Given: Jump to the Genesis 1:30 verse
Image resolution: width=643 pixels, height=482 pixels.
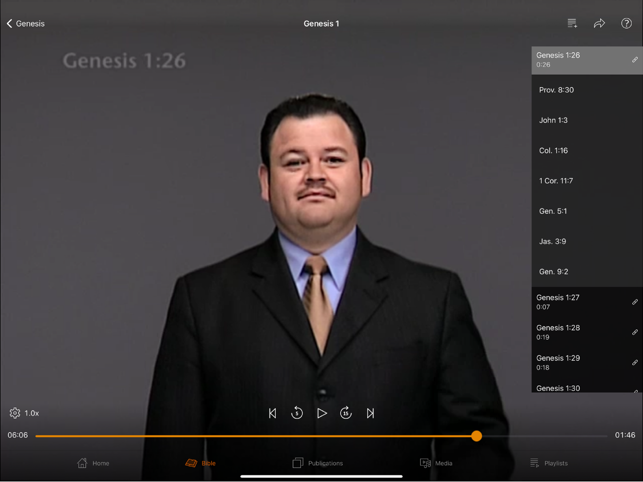Looking at the screenshot, I should (587, 386).
